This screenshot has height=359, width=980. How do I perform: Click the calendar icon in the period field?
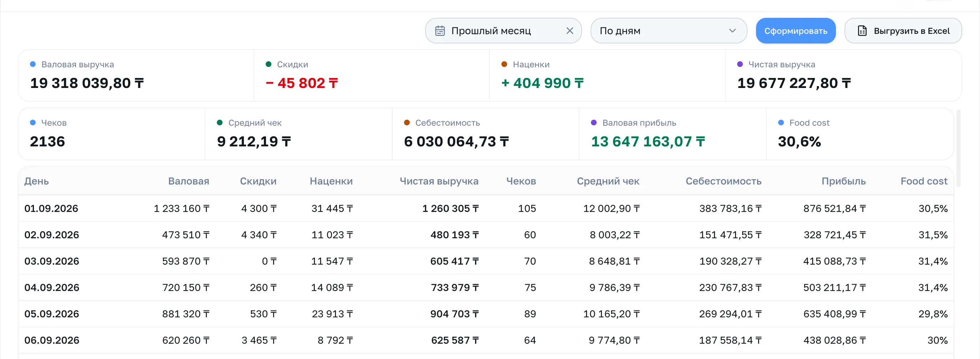pos(440,31)
